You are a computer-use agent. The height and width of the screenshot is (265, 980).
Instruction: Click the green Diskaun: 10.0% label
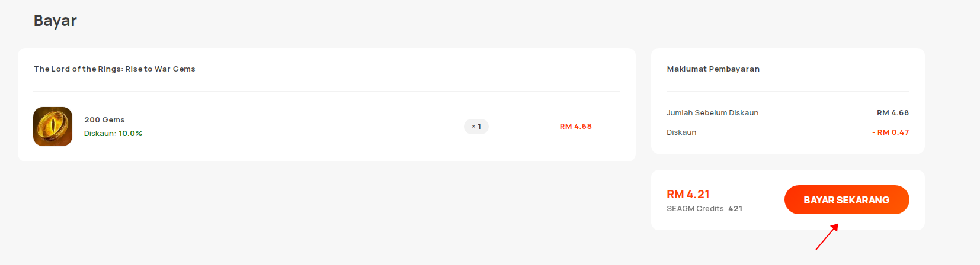click(113, 134)
